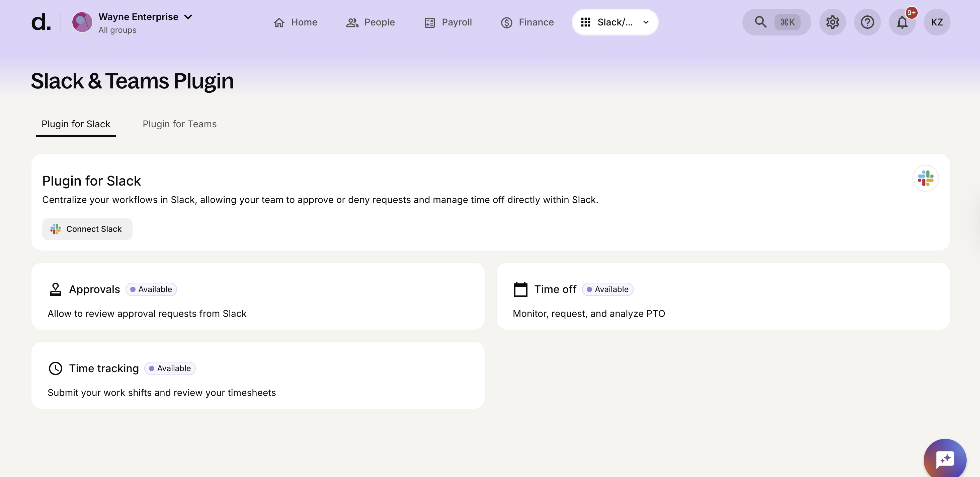The width and height of the screenshot is (980, 477).
Task: Go to Home in navigation
Action: [295, 22]
